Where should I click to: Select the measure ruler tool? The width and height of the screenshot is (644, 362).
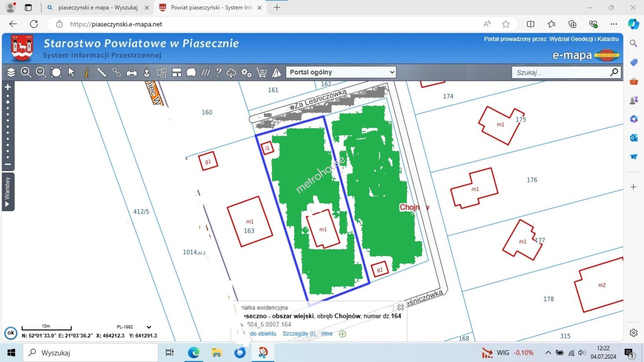coord(101,72)
